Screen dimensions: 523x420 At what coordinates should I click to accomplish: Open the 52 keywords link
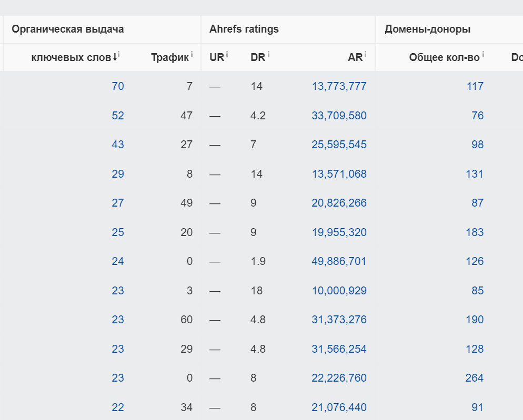coord(118,116)
